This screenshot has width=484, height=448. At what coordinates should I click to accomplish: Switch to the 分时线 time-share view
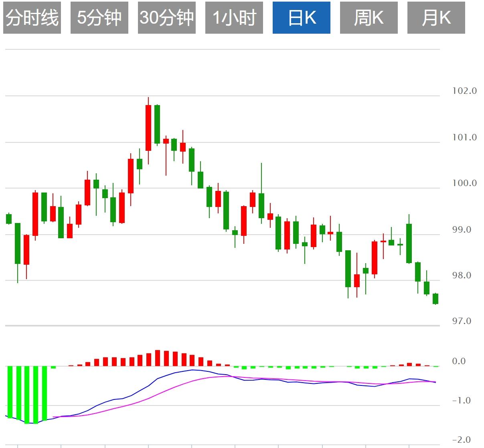tap(32, 17)
